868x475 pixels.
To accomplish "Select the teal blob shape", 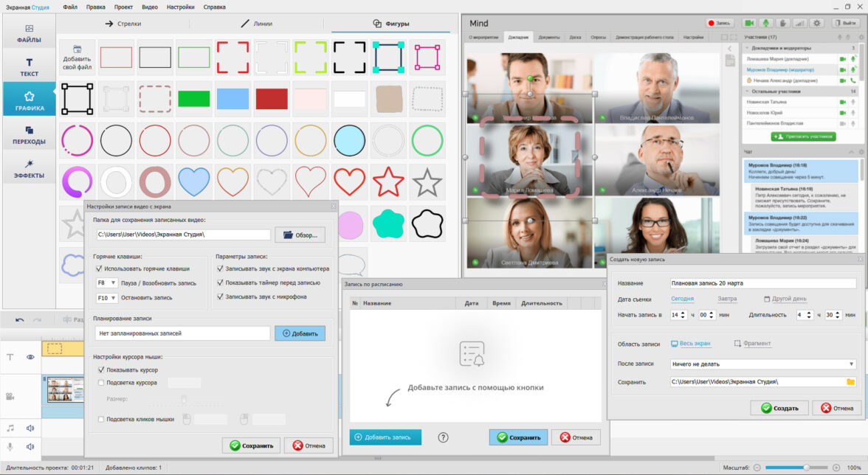I will (x=388, y=223).
